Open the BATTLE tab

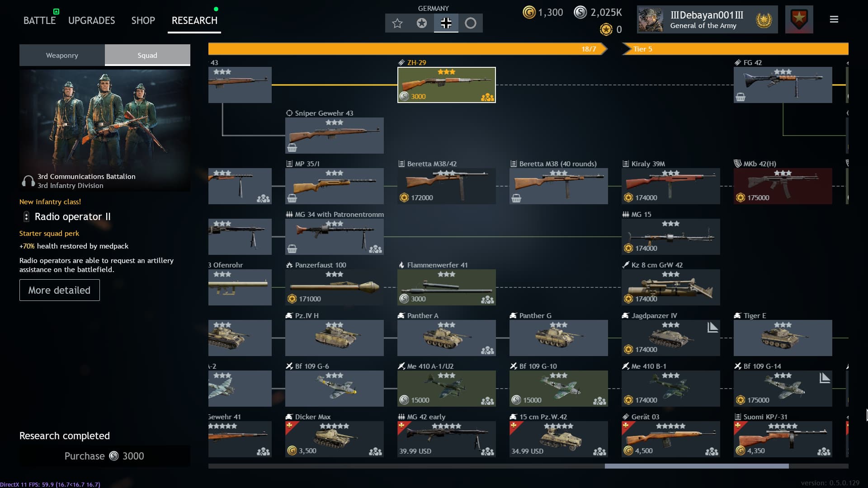[39, 20]
